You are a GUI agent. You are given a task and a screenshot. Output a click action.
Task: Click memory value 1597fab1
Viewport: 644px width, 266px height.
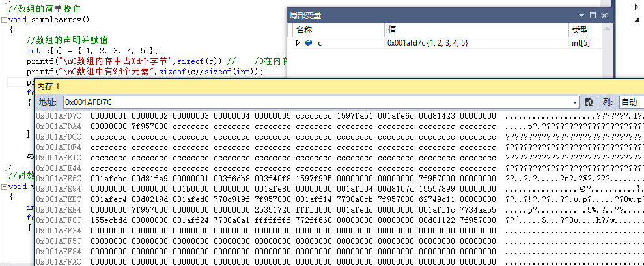355,116
